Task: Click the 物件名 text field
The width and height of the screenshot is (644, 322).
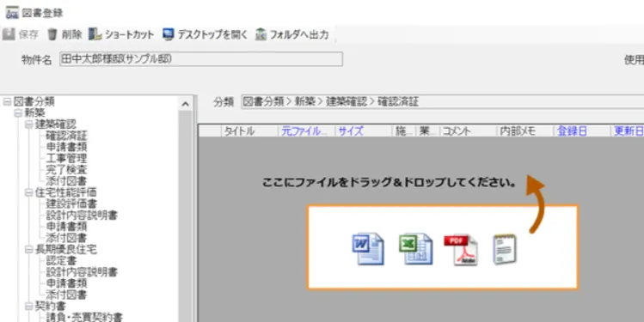Action: click(x=201, y=59)
